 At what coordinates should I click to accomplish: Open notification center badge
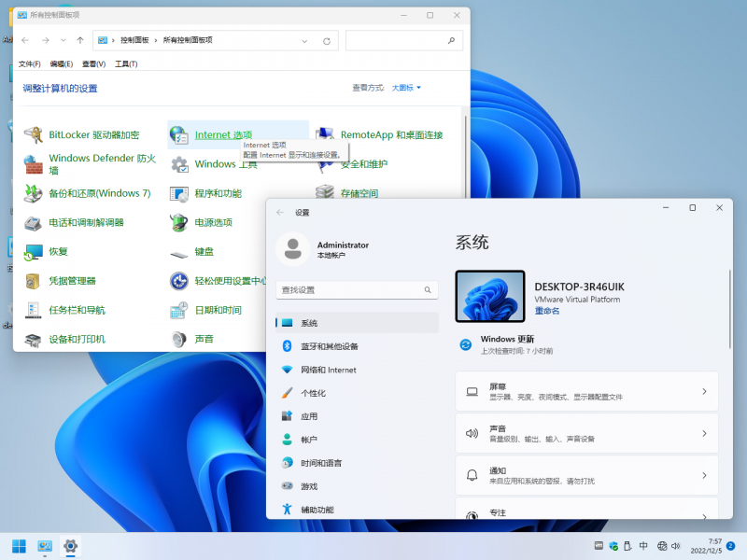[x=731, y=546]
